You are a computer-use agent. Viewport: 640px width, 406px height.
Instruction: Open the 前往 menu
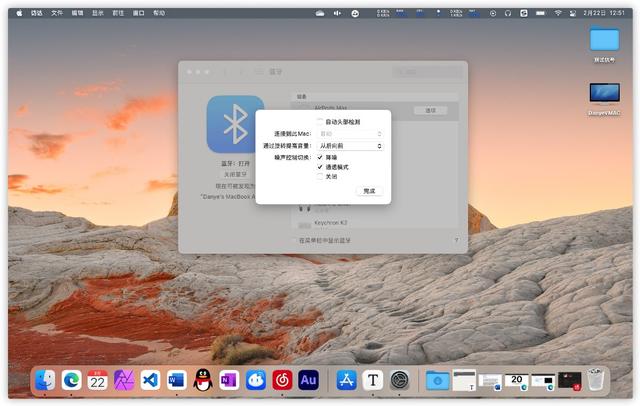point(118,13)
